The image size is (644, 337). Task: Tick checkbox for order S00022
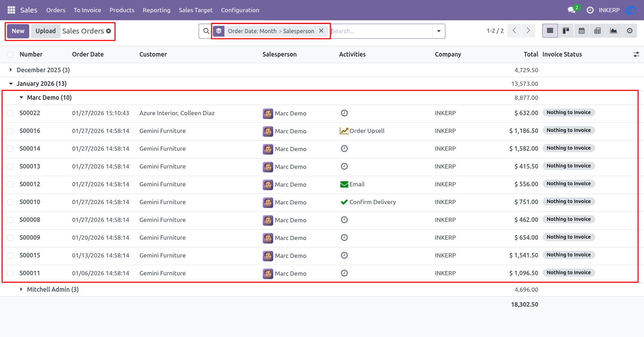[x=10, y=113]
